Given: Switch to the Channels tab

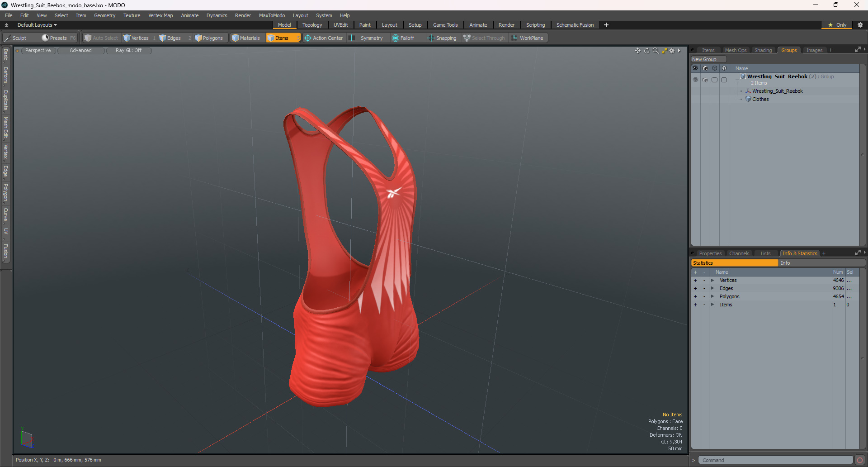Looking at the screenshot, I should point(739,253).
